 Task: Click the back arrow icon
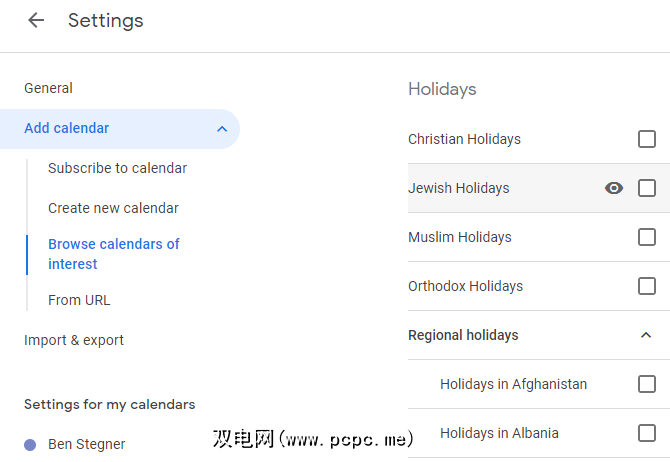[36, 20]
